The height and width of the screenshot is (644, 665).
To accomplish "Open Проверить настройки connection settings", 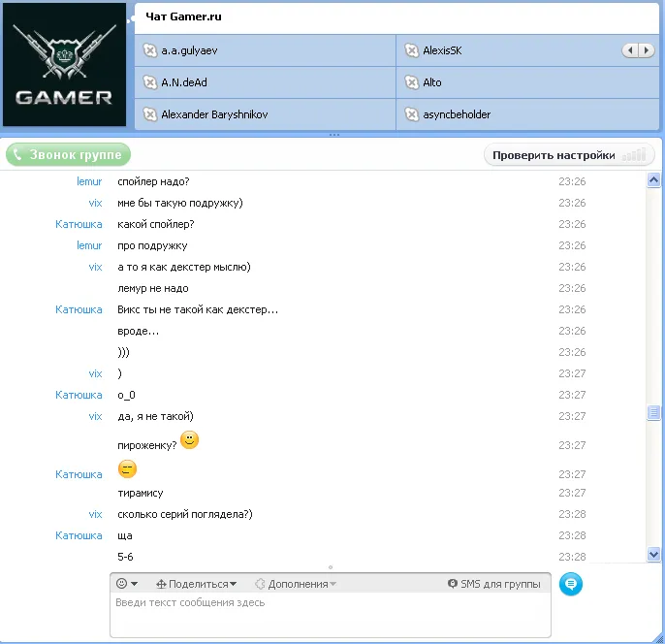I will pyautogui.click(x=569, y=155).
